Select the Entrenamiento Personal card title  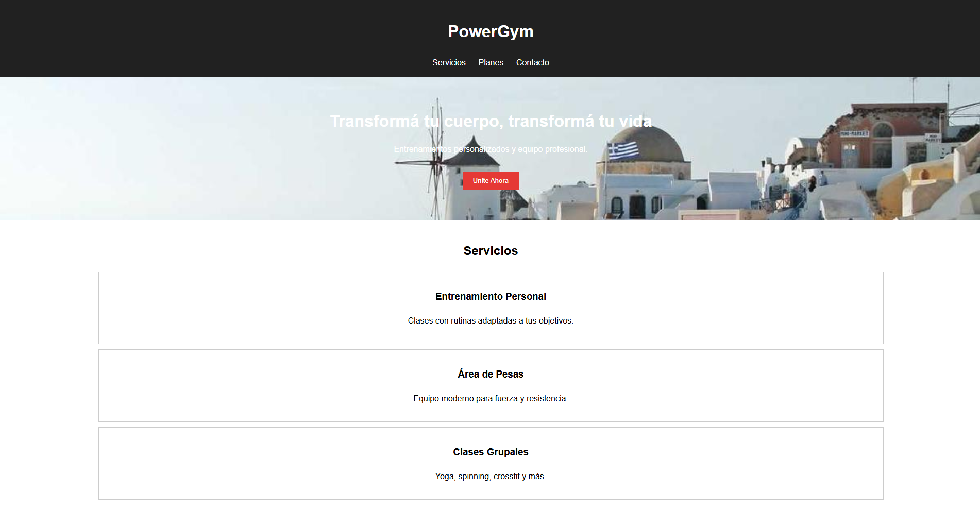490,296
